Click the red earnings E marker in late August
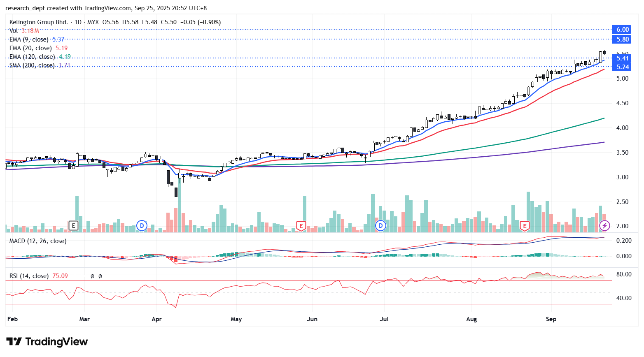 [525, 226]
